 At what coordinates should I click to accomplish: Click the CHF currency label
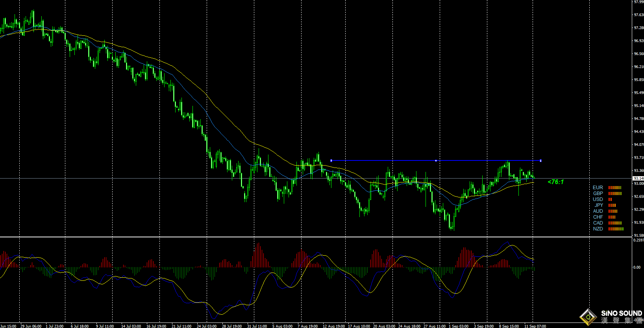point(598,217)
